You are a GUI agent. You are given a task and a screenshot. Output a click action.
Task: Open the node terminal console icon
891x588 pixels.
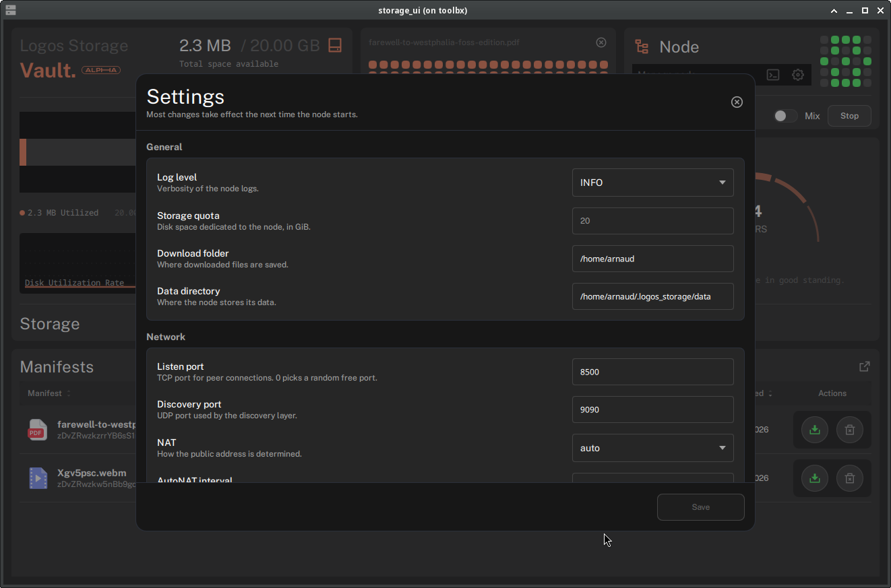point(774,75)
